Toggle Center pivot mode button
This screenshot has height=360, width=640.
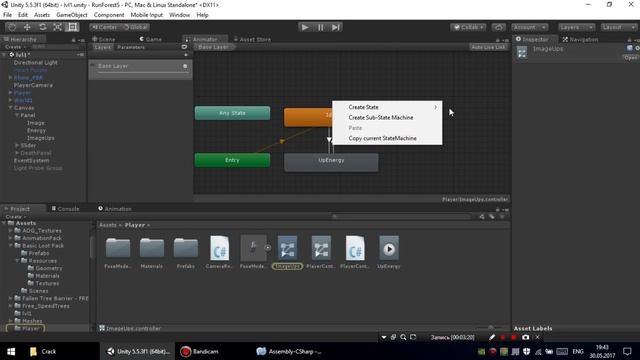tap(104, 27)
